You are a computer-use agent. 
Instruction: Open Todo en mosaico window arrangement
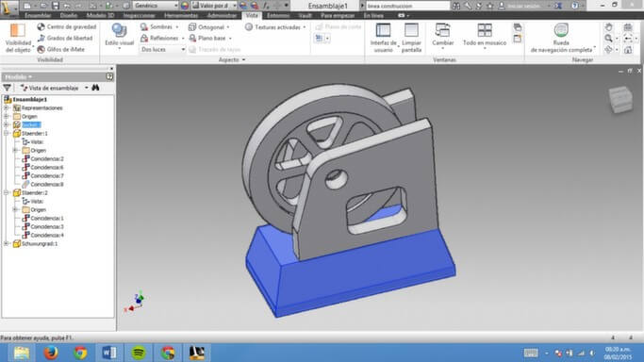[485, 36]
